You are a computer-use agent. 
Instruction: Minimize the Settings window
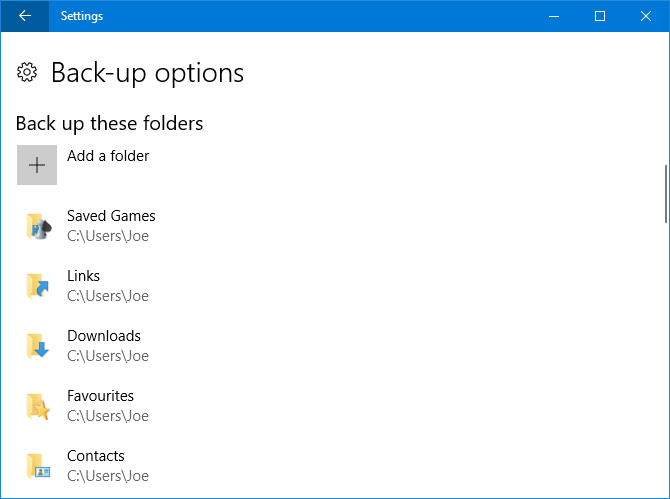554,16
